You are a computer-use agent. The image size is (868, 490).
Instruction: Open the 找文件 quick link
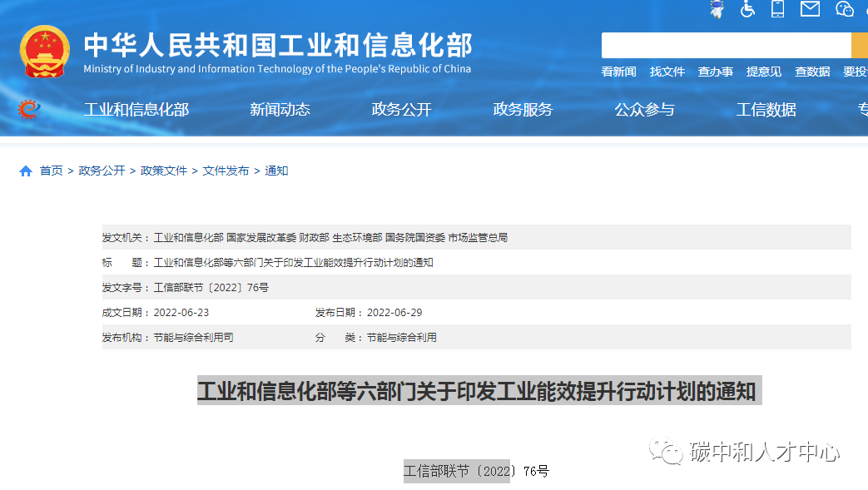[x=667, y=72]
